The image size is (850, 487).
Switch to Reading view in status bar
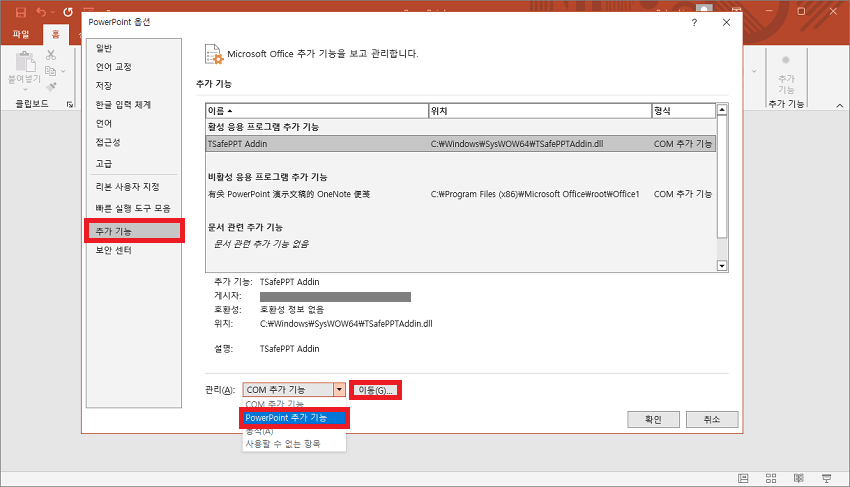(799, 478)
